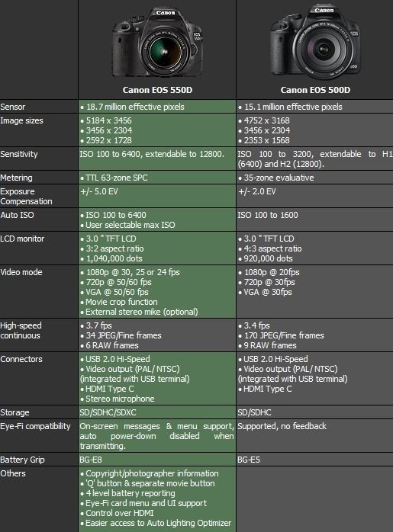Viewport: 393px width, 532px height.
Task: Select 'BG-E8' battery grip value
Action: (x=91, y=460)
